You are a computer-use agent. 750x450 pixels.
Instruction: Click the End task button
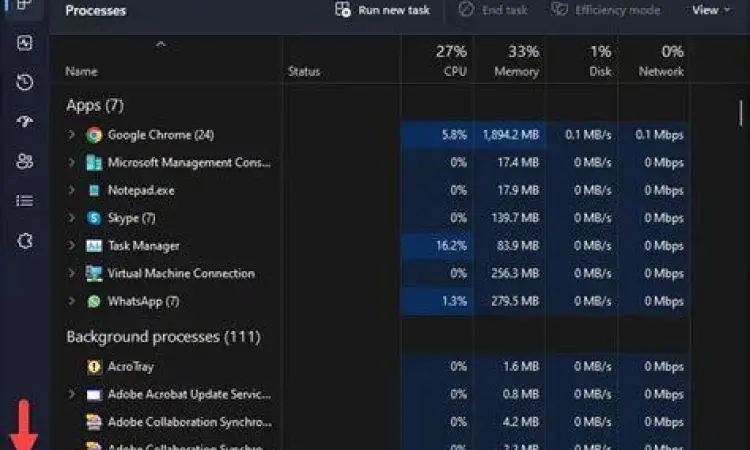pos(493,10)
